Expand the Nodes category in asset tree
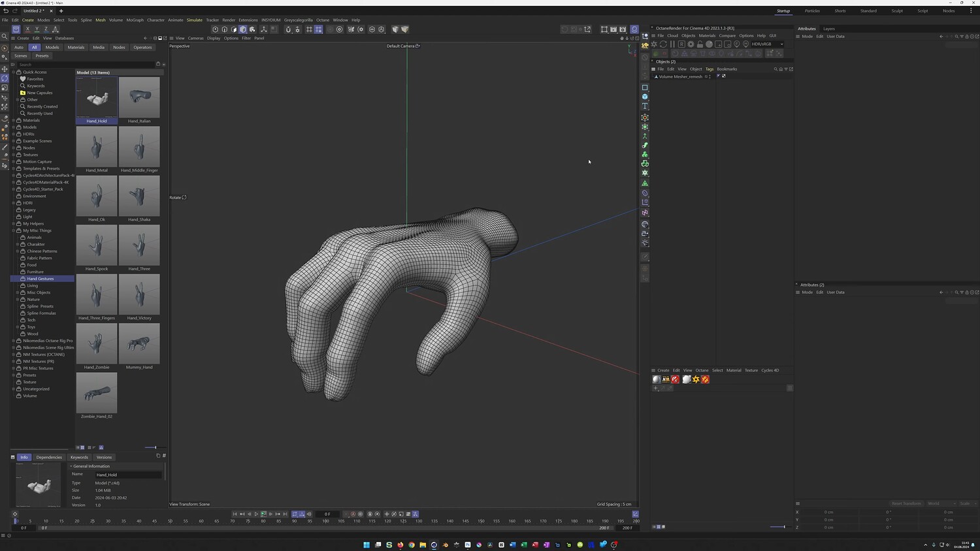 click(14, 148)
